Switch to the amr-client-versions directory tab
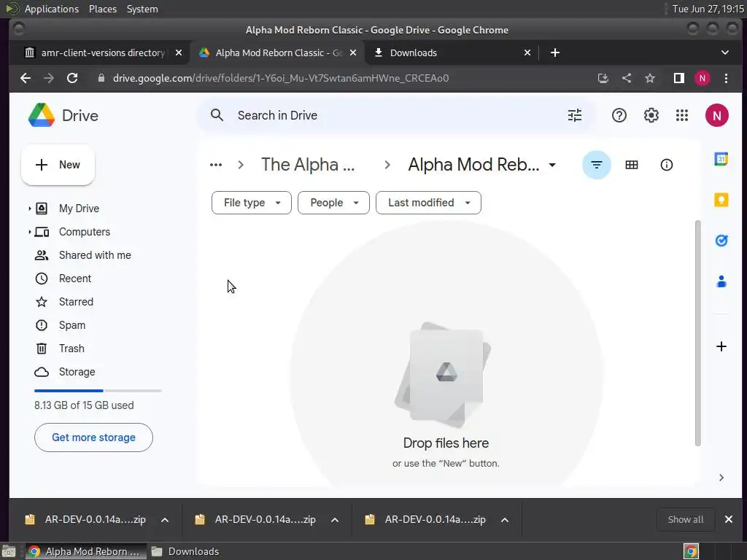747x560 pixels. pos(103,52)
